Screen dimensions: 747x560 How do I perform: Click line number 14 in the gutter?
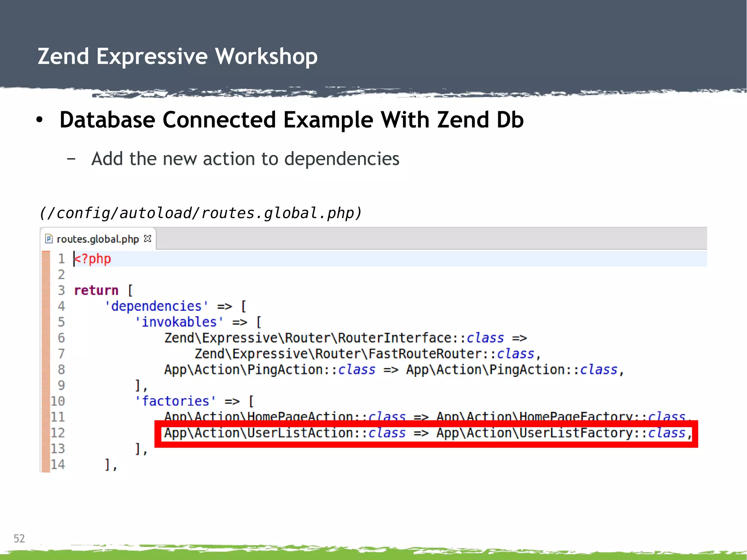click(x=58, y=464)
